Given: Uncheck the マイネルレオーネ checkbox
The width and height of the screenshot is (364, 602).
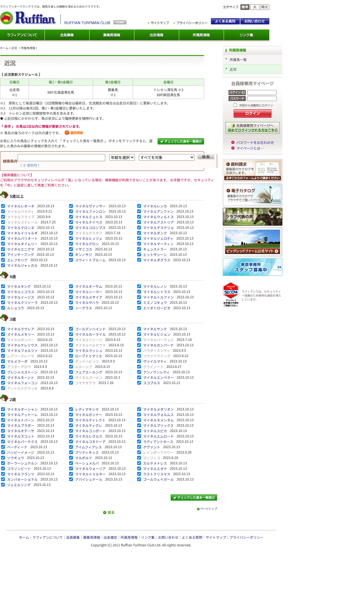Looking at the screenshot, I should click(x=3, y=206).
